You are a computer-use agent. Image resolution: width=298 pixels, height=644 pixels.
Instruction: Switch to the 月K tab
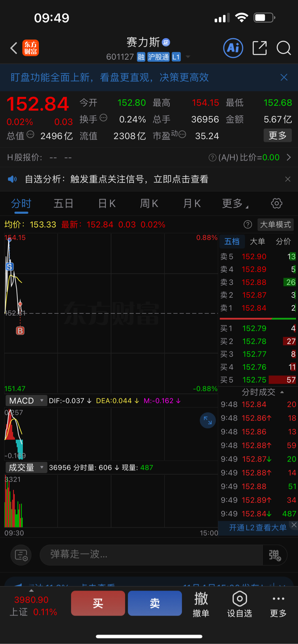[192, 203]
